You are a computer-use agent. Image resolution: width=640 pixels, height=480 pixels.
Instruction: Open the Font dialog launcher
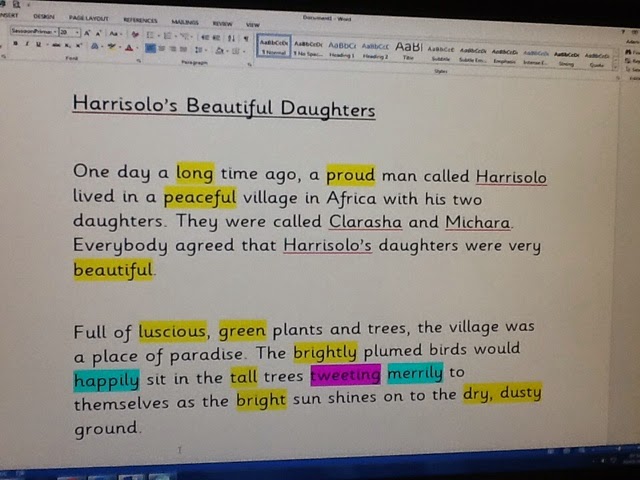click(139, 60)
